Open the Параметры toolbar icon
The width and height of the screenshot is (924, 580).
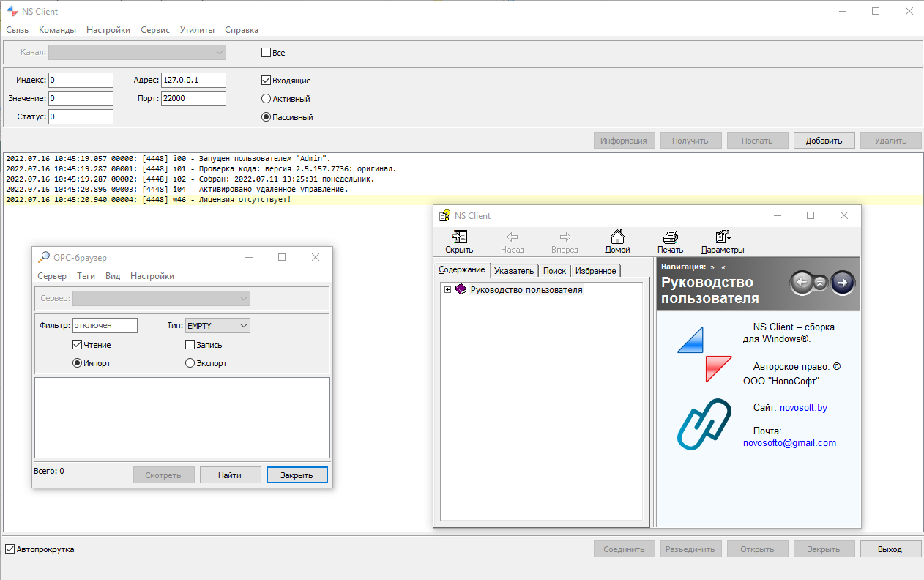(723, 237)
